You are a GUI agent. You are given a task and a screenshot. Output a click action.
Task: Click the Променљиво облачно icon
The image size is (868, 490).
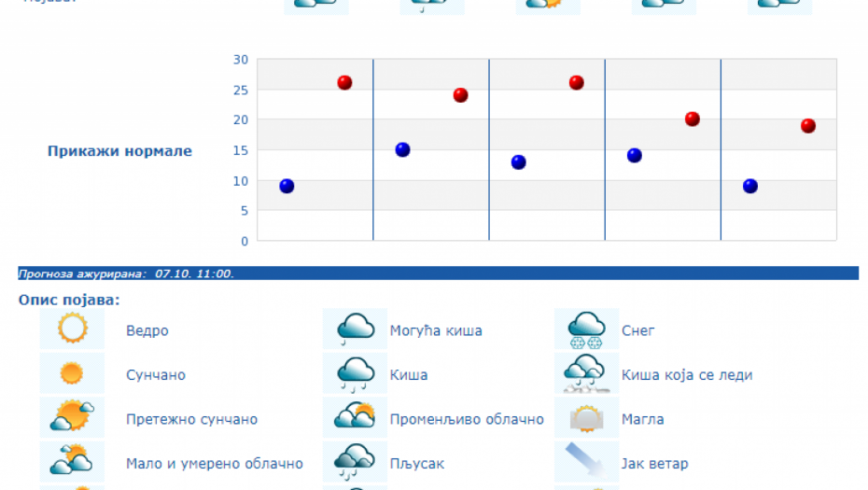tap(355, 418)
